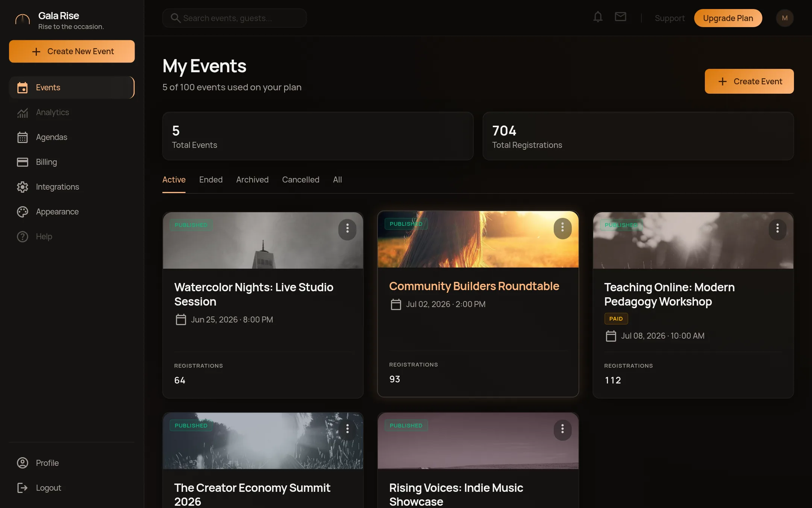Open Teaching Online: Modern Pedagogy Workshop title
Screen dimensions: 812x508
coord(669,294)
